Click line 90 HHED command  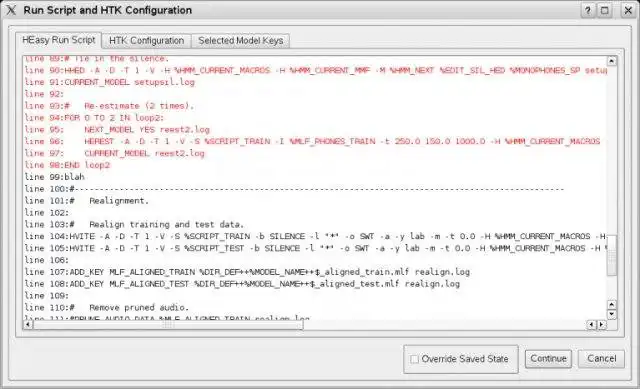(x=315, y=71)
